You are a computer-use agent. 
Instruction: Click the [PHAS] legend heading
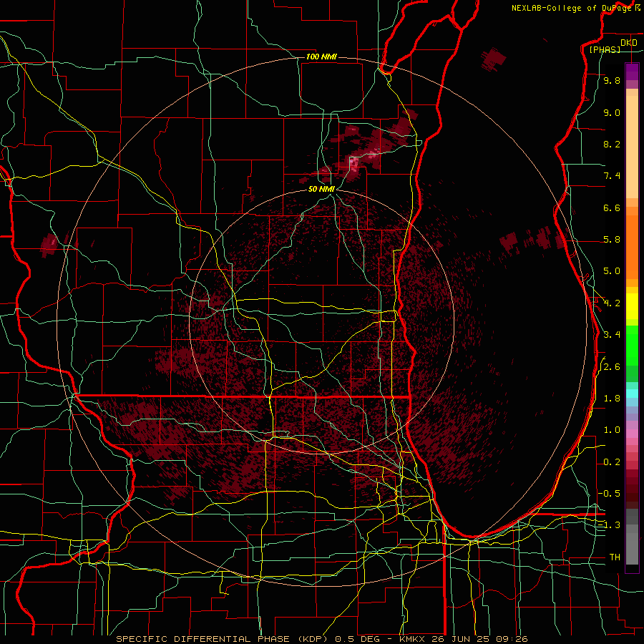pyautogui.click(x=605, y=49)
